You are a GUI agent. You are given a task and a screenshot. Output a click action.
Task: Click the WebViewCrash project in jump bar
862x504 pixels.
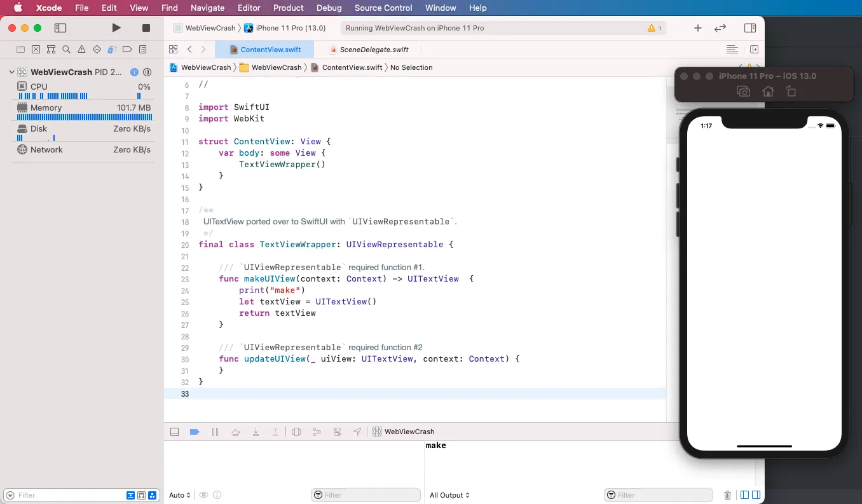(x=200, y=67)
